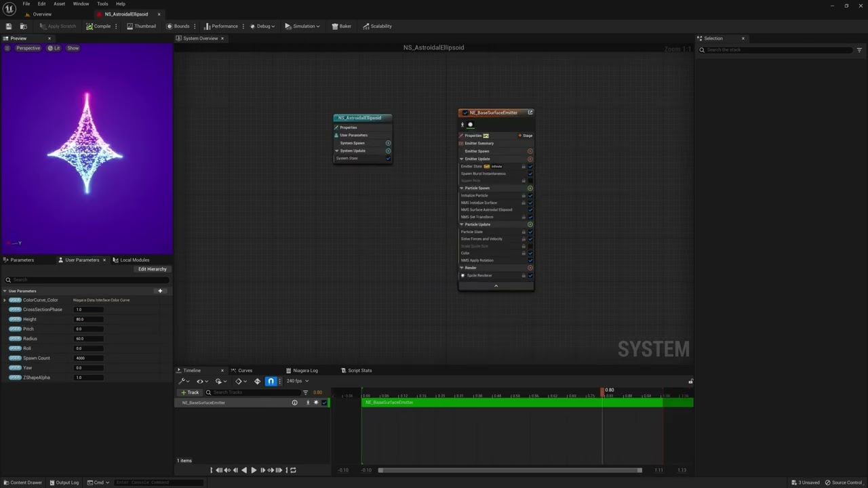Toggle the System State checkbox
The height and width of the screenshot is (488, 868).
(x=388, y=159)
